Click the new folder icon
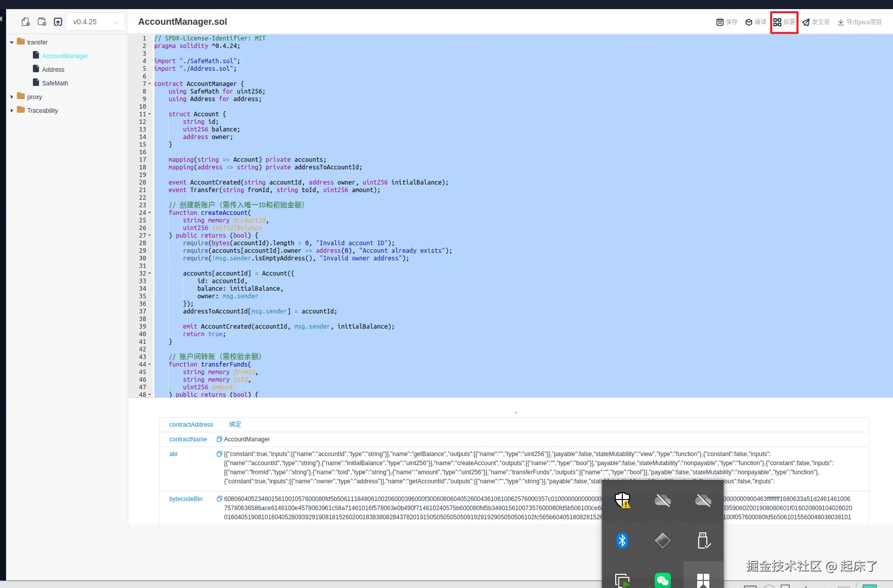Image resolution: width=893 pixels, height=588 pixels. point(42,22)
